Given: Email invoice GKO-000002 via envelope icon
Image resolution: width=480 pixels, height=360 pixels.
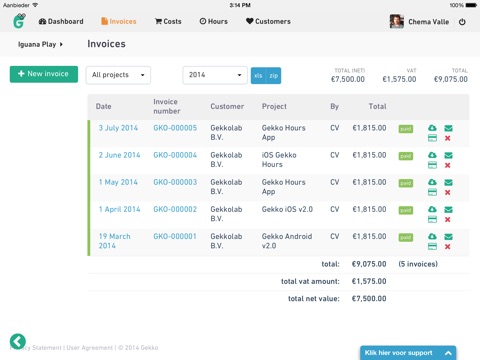Looking at the screenshot, I should 448,209.
